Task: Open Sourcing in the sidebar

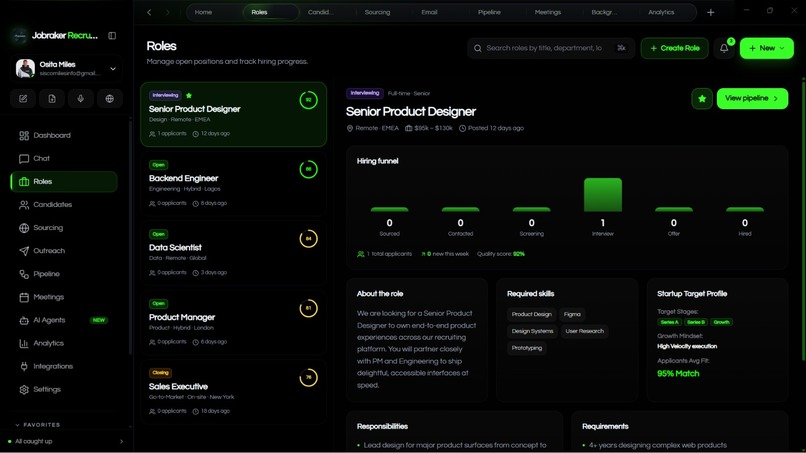Action: [x=64, y=228]
